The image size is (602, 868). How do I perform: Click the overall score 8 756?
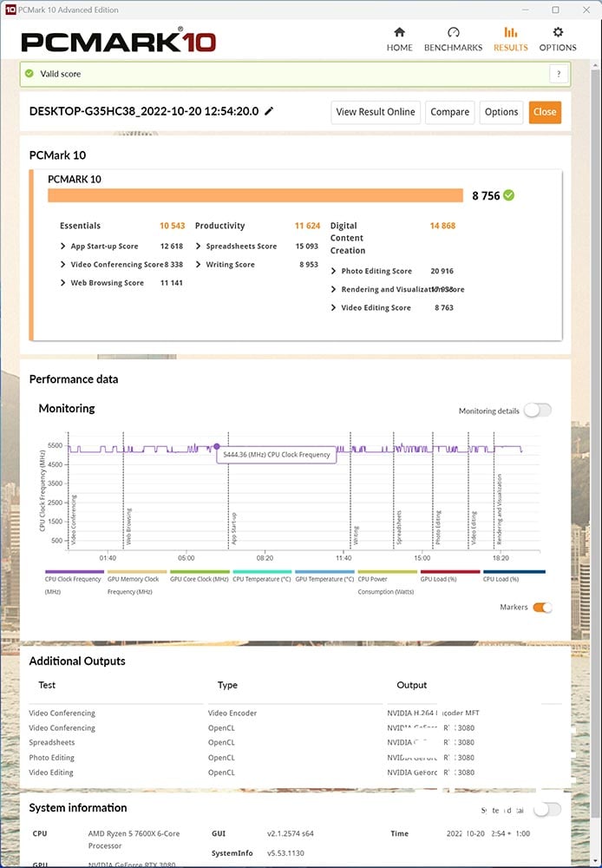coord(486,195)
